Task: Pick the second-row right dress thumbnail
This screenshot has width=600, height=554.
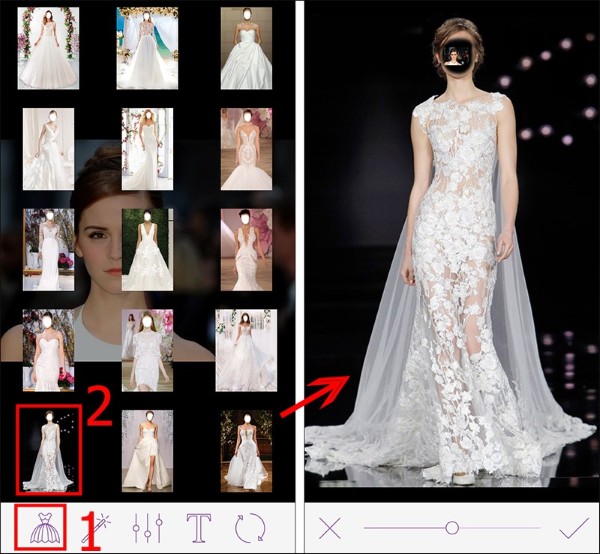Action: 246,149
